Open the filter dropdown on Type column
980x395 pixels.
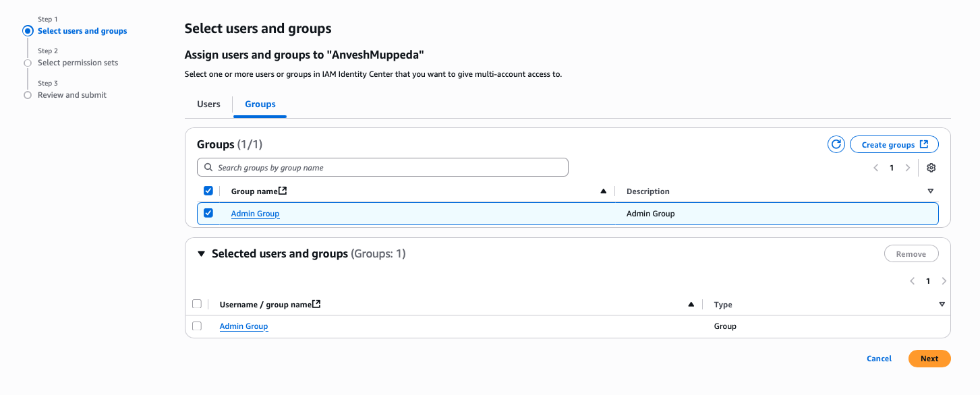pos(942,304)
